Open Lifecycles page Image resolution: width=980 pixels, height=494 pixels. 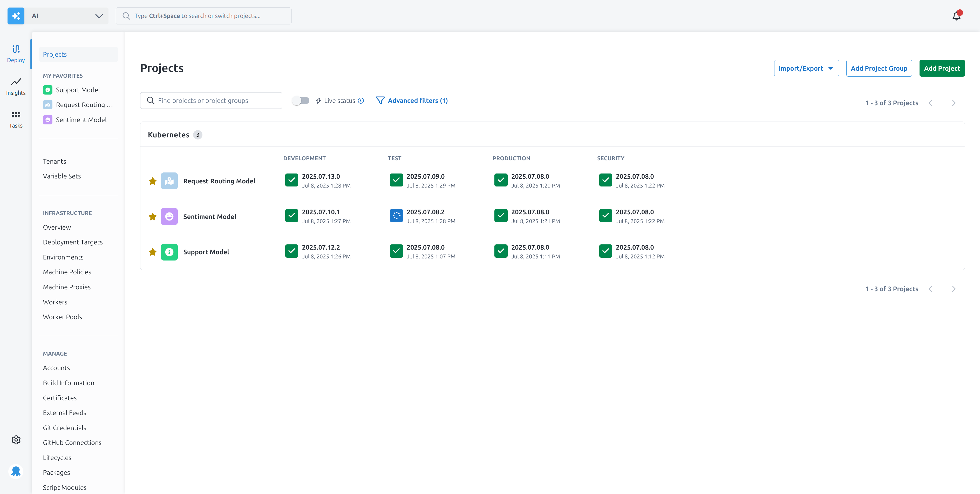57,458
